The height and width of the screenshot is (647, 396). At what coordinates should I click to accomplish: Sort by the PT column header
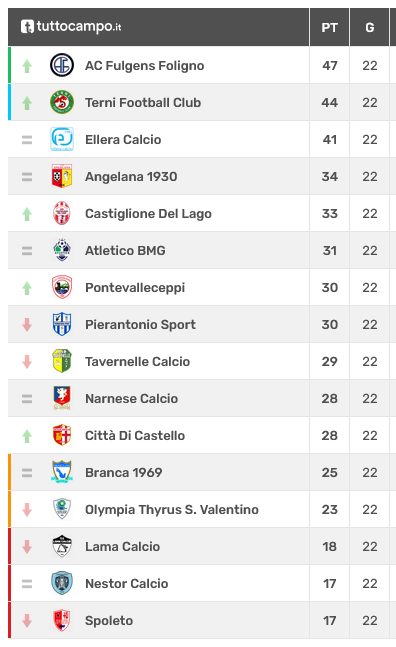tap(330, 27)
